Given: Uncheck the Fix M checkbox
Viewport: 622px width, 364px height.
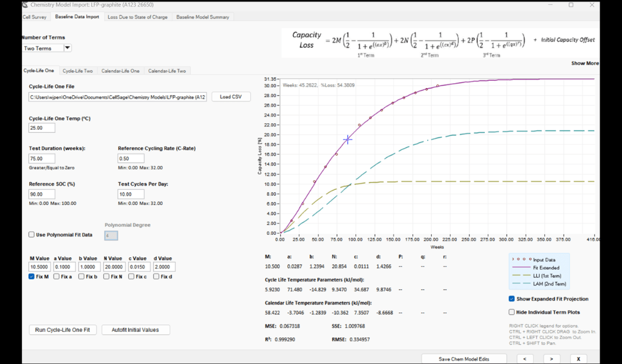Looking at the screenshot, I should (32, 277).
